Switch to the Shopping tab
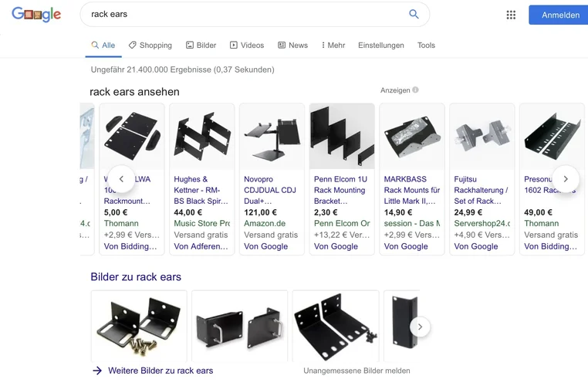Screen dimensions: 588x386 (150, 46)
